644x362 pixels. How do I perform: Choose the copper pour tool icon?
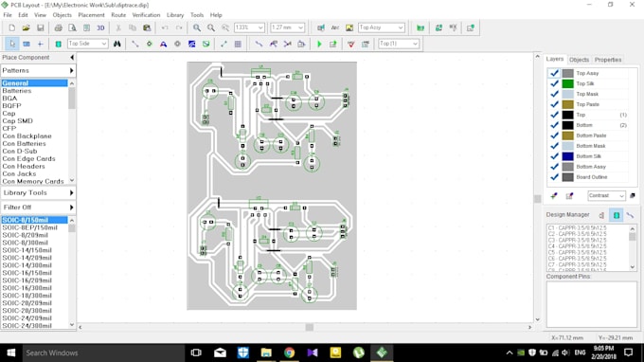click(x=192, y=44)
